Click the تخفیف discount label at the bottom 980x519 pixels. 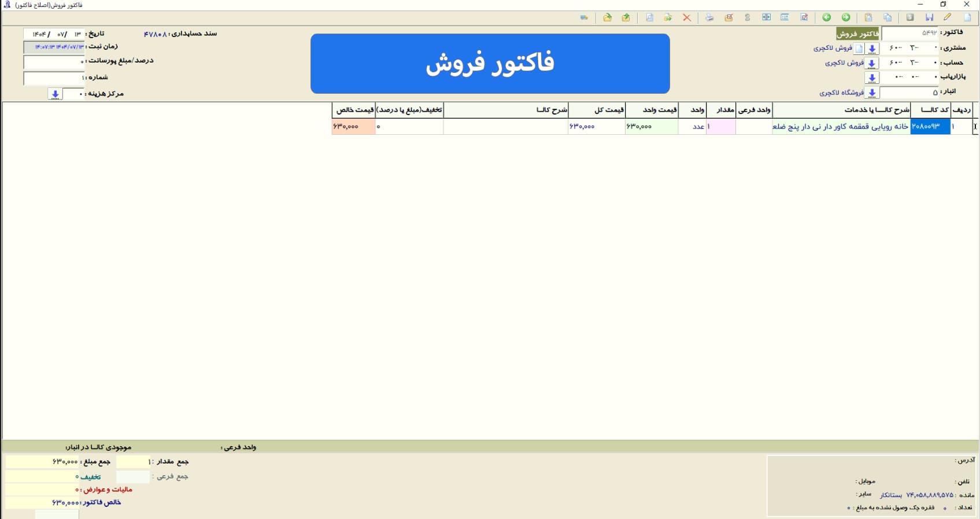(91, 477)
